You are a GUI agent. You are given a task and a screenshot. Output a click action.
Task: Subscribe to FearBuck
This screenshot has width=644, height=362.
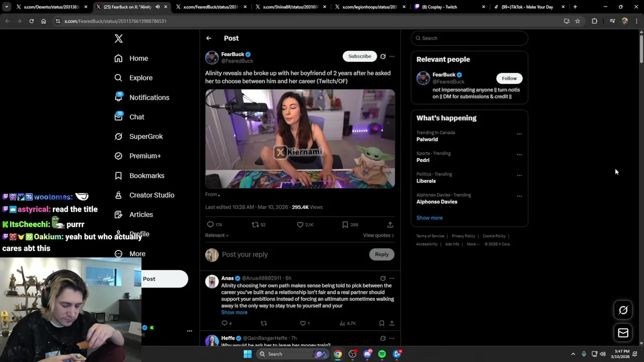(360, 56)
